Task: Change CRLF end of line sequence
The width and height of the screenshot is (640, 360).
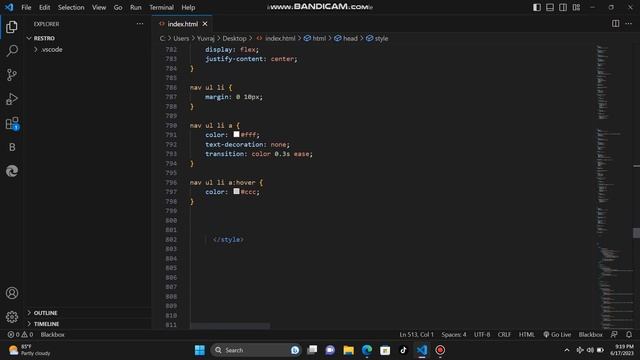Action: click(504, 335)
